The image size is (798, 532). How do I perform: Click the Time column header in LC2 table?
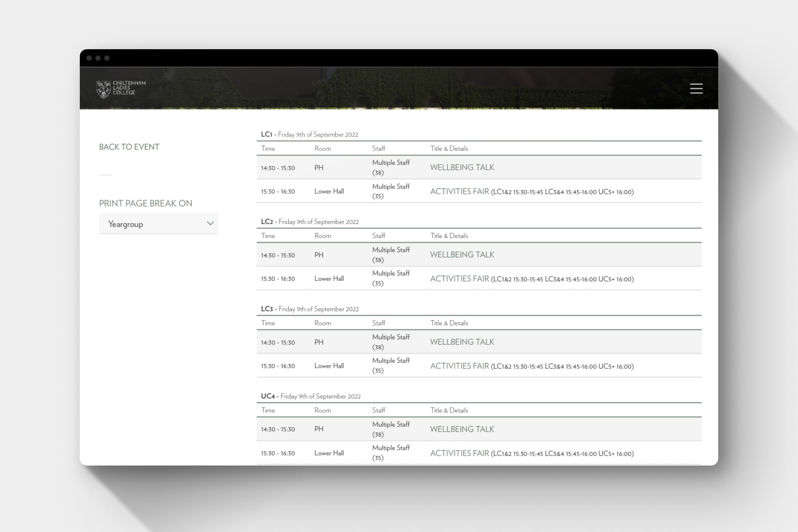point(268,235)
